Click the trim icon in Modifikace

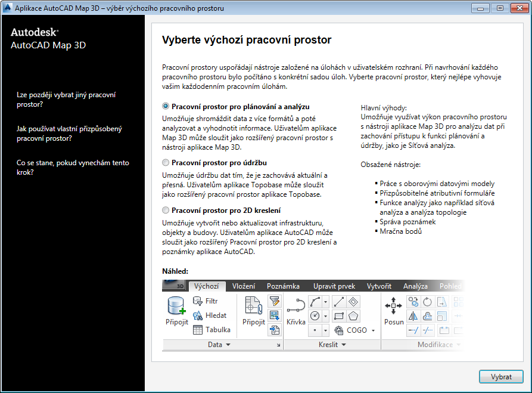coord(413,330)
